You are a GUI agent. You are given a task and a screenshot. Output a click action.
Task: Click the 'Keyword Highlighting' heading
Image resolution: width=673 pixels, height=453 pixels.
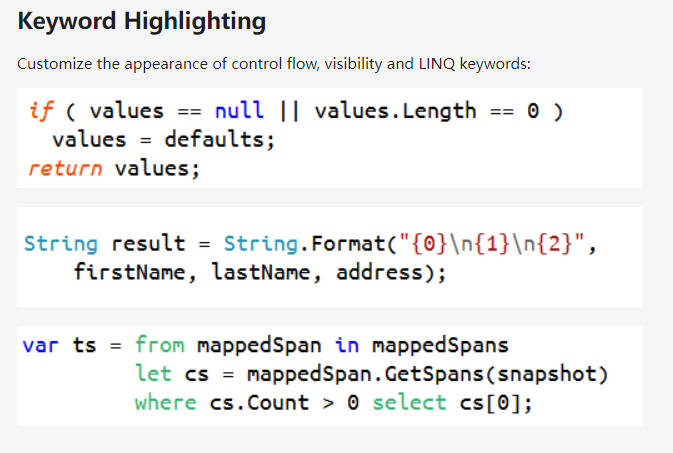click(142, 21)
